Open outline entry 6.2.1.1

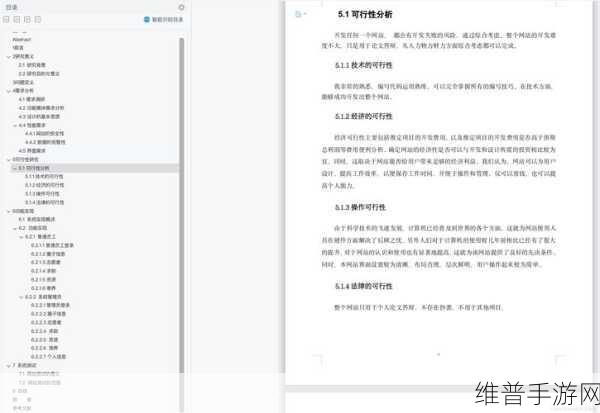point(52,245)
